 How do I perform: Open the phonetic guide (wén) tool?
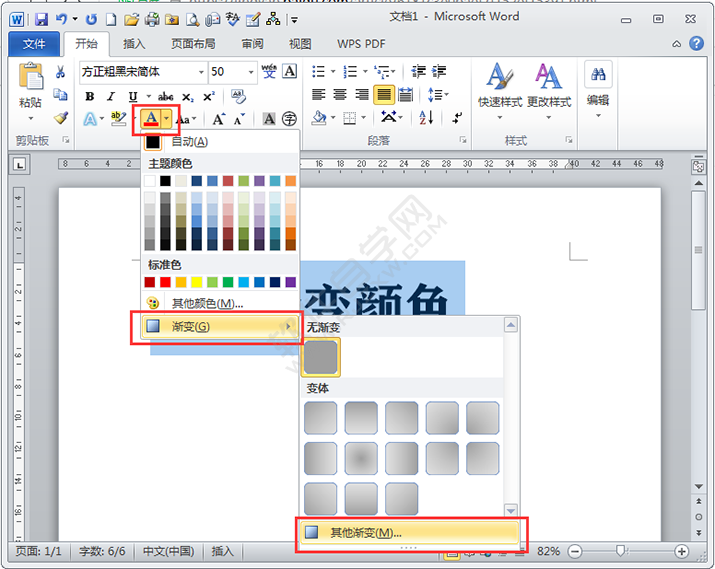(x=269, y=72)
